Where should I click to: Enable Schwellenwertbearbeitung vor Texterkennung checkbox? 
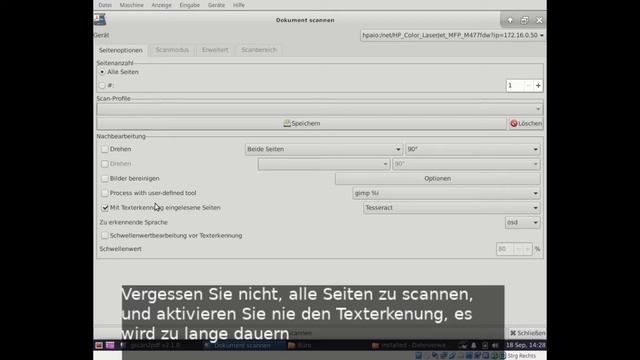tap(105, 236)
